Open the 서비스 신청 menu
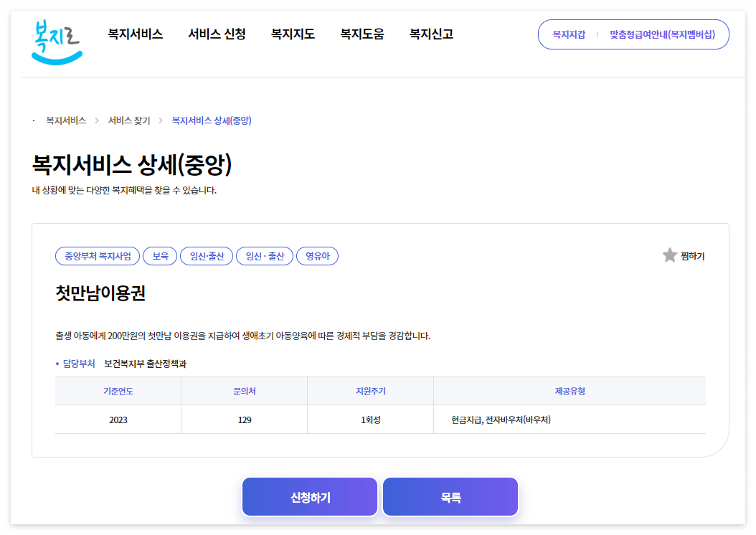 (x=217, y=34)
